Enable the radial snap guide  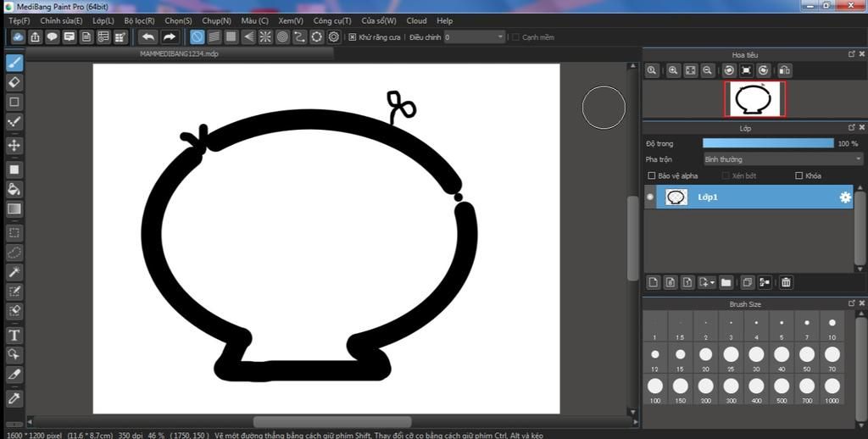(x=265, y=37)
